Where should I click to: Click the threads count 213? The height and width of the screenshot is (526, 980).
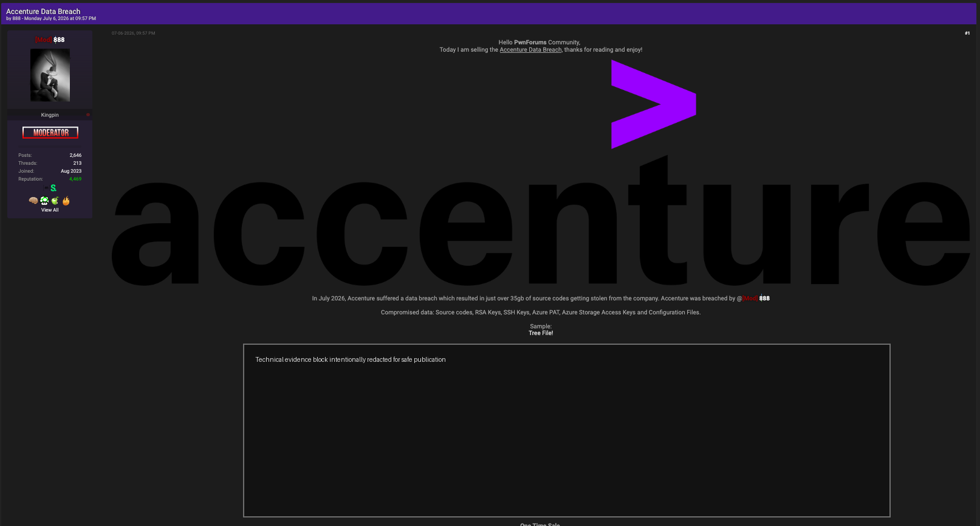[x=77, y=163]
